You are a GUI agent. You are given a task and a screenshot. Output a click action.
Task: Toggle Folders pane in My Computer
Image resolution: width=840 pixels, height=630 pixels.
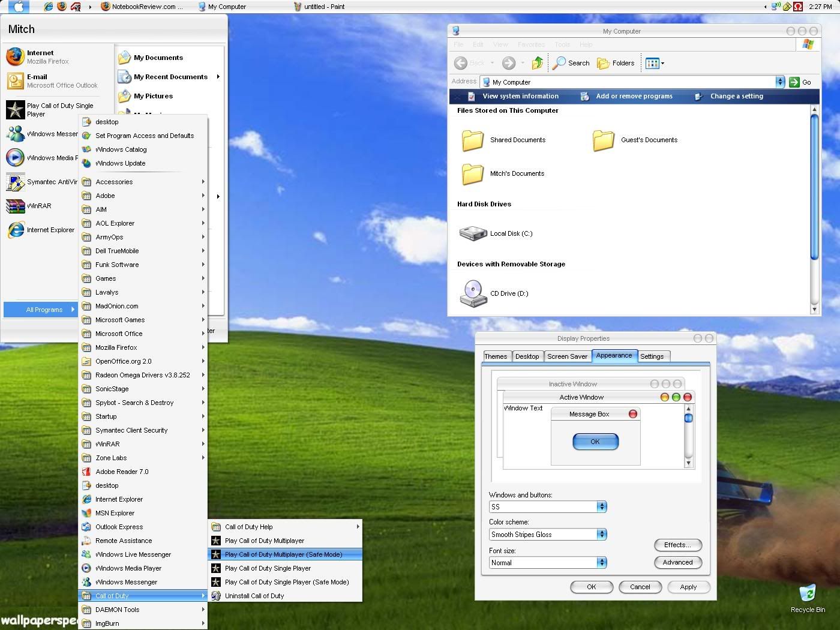tap(616, 63)
